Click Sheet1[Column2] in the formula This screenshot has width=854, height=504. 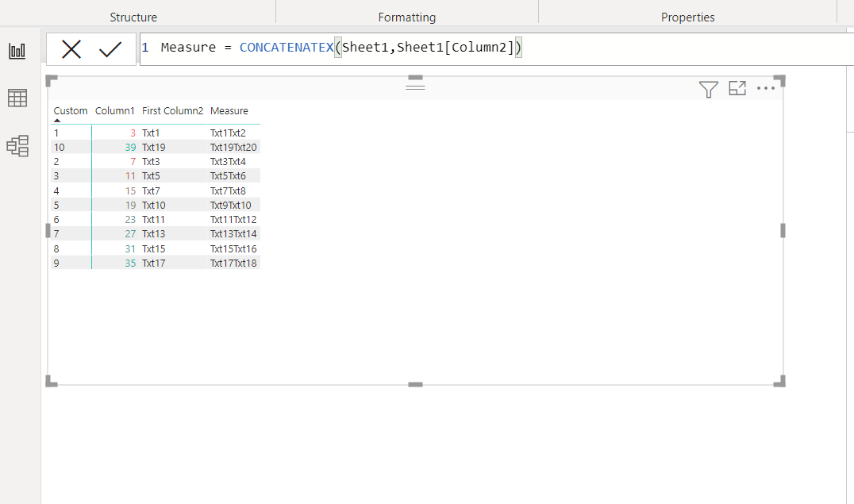click(456, 48)
